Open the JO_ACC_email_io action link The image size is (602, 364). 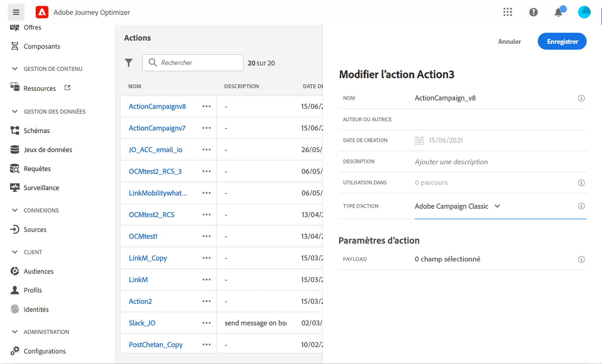pos(155,150)
